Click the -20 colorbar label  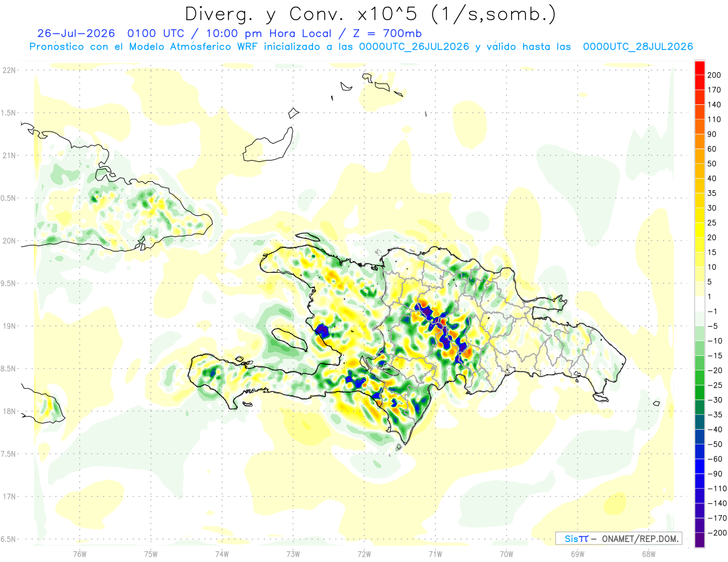coord(715,370)
